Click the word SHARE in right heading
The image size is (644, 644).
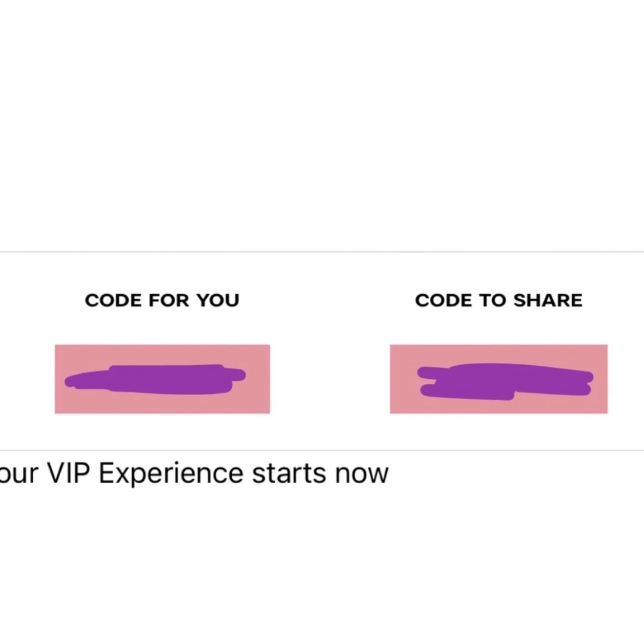click(x=548, y=300)
